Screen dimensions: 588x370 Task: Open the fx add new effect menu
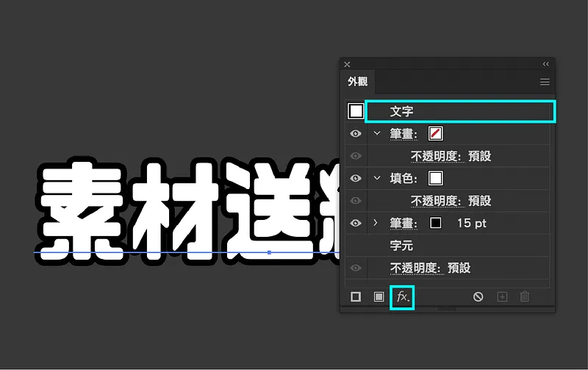click(x=402, y=297)
